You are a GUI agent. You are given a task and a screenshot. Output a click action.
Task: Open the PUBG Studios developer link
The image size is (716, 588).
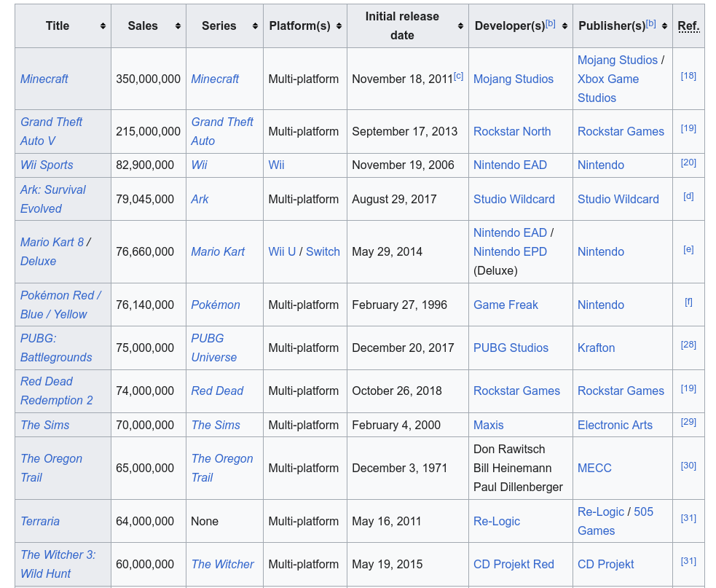(x=511, y=348)
